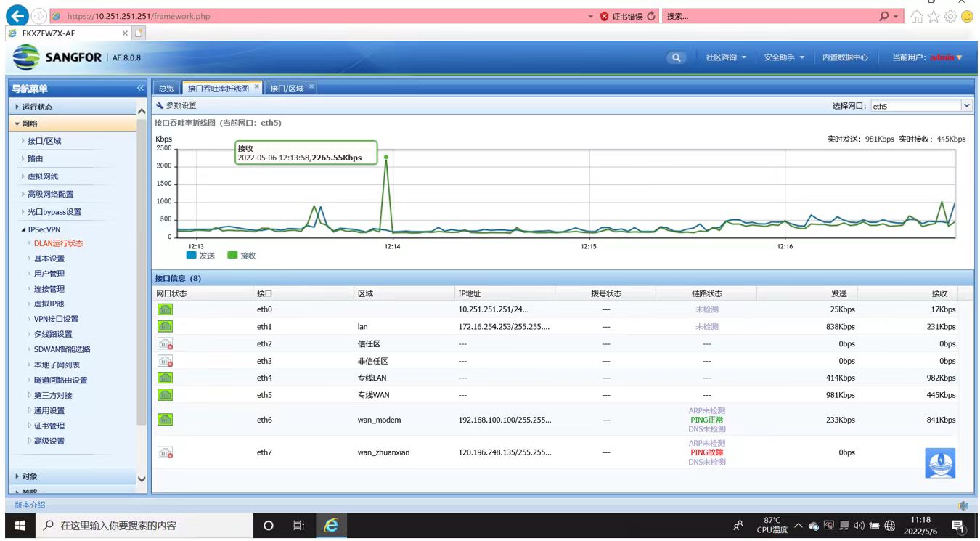Click the Windows taskbar search box

[x=145, y=526]
